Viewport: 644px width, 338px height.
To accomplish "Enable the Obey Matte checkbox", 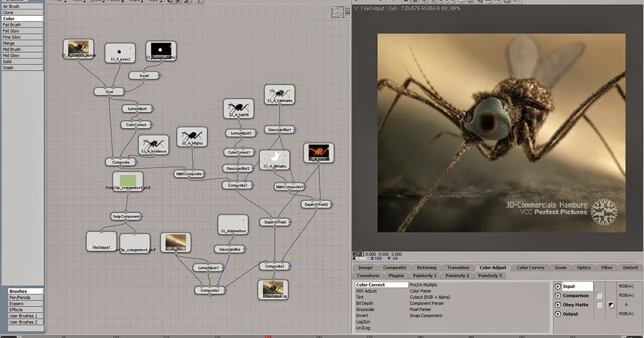I will (x=599, y=304).
